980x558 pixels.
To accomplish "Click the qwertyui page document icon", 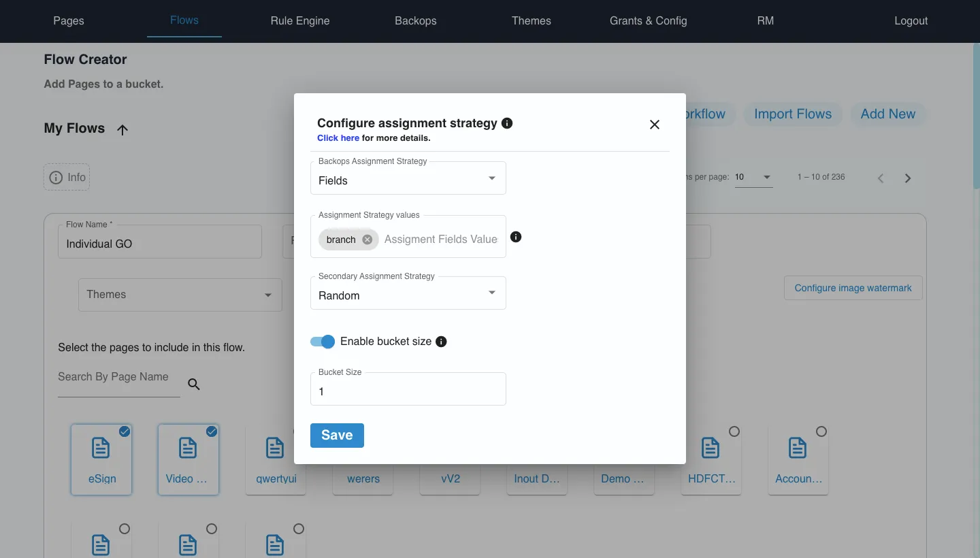I will [275, 448].
